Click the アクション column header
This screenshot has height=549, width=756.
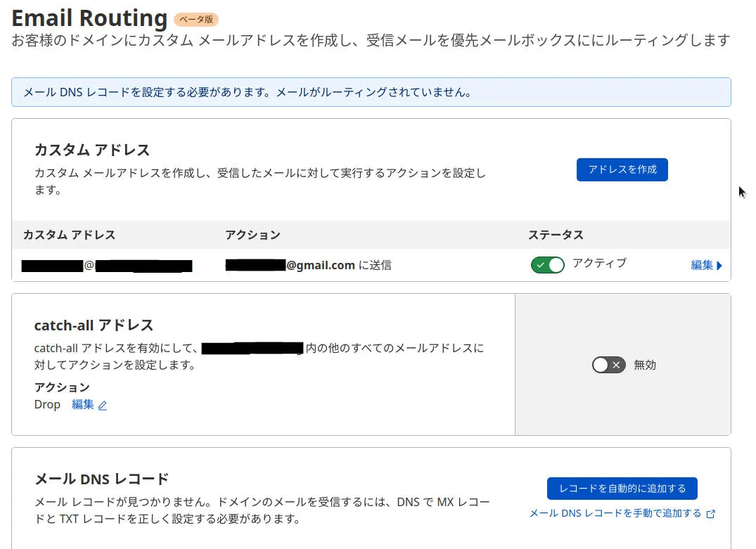252,235
